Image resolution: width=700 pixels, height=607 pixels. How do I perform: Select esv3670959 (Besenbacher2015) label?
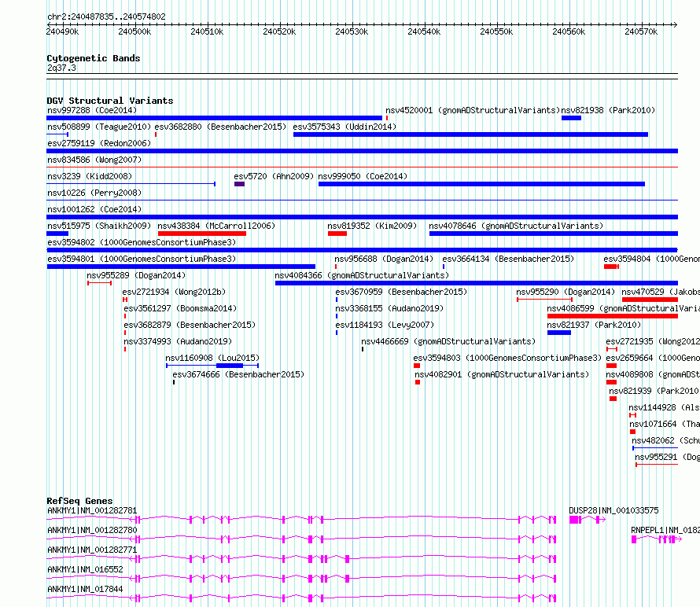(401, 292)
